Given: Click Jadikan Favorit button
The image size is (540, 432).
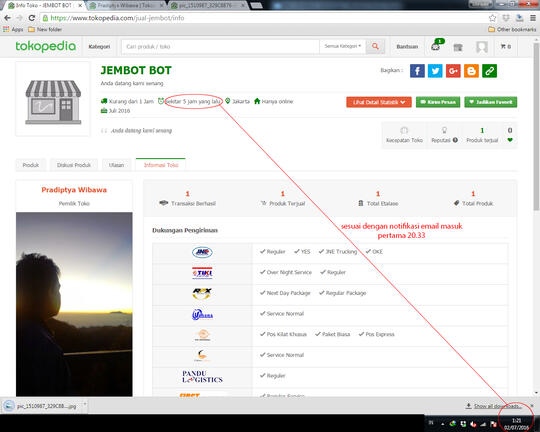Looking at the screenshot, I should tap(491, 102).
